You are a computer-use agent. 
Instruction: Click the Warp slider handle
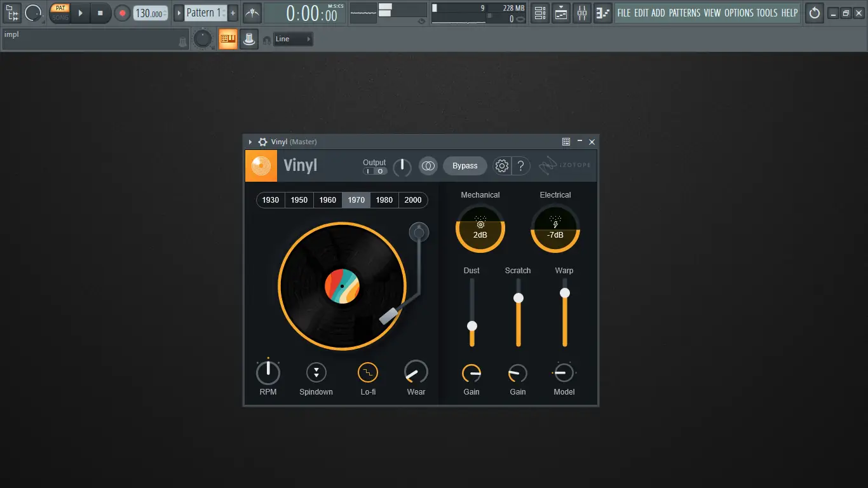point(564,293)
